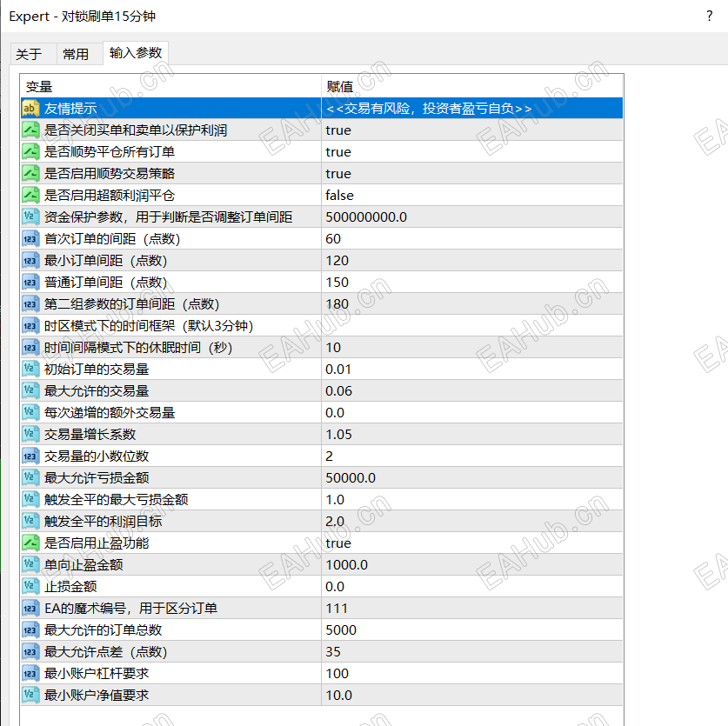Screen dimensions: 728x726
Task: Edit the 1000.0 单向止盈金额 value
Action: (x=472, y=565)
